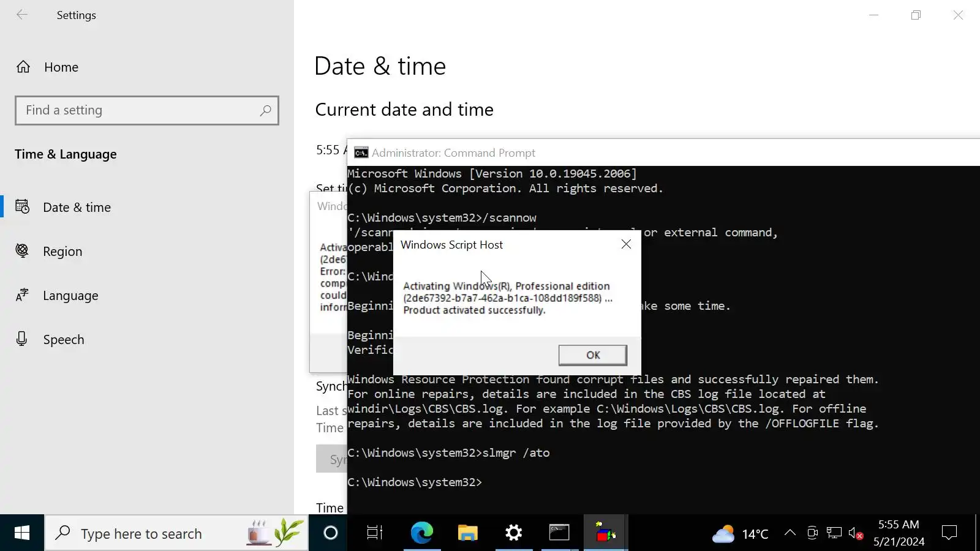Click the Find a setting search box
Viewport: 980px width, 551px height.
click(x=147, y=110)
